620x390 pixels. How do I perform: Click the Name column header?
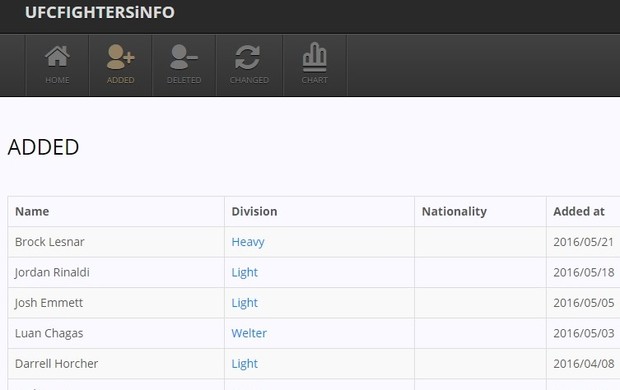(116, 212)
